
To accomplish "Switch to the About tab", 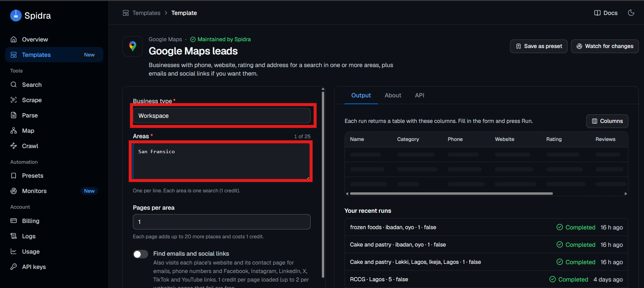I will (x=393, y=96).
